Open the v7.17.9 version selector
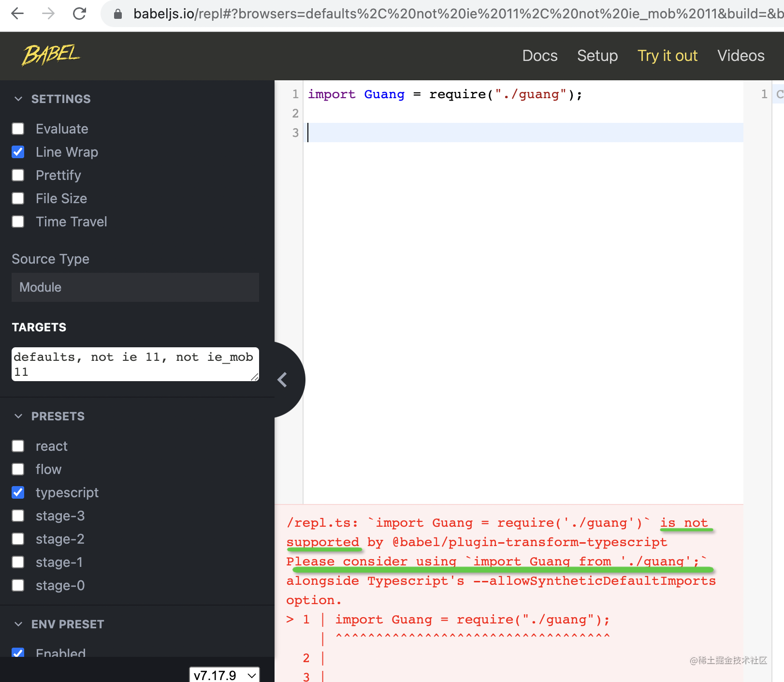The image size is (784, 682). (x=224, y=675)
